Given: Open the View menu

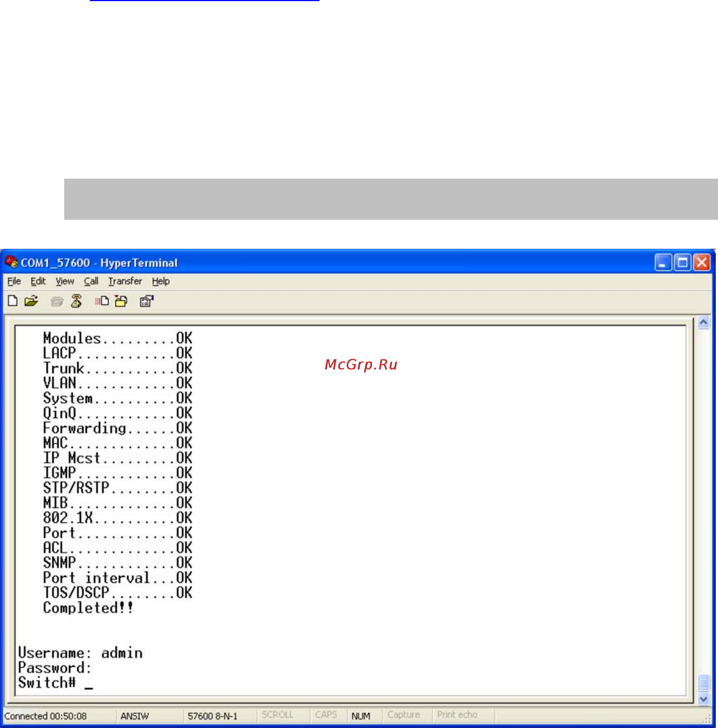Looking at the screenshot, I should tap(65, 281).
